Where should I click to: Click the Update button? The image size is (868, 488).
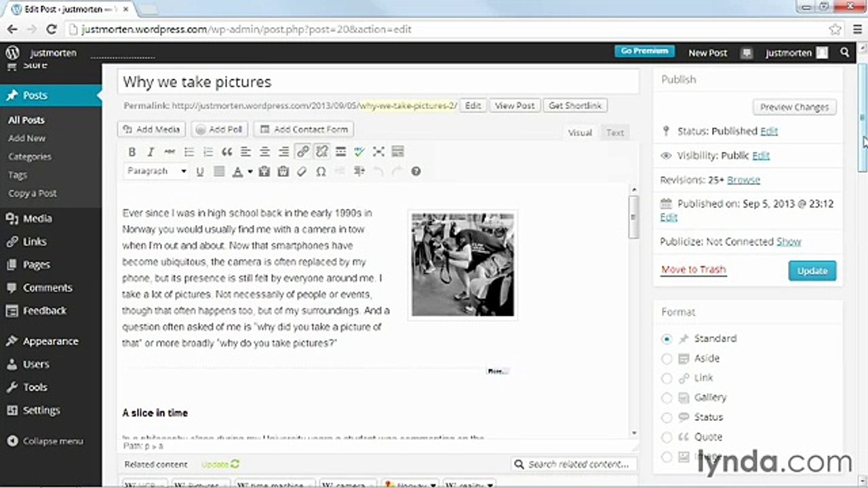coord(812,270)
